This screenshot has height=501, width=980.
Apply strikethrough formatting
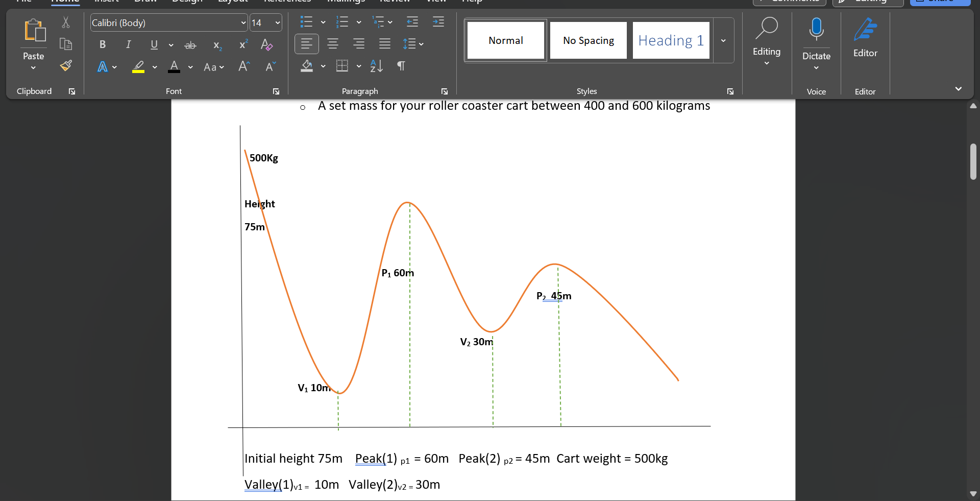click(190, 45)
